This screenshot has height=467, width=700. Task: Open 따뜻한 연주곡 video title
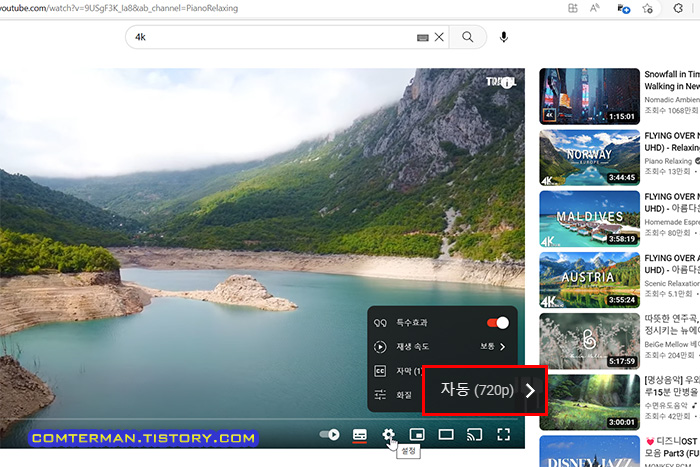click(x=672, y=325)
